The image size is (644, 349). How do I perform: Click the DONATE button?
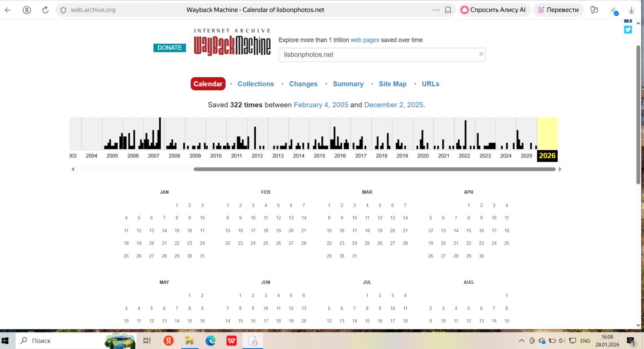pyautogui.click(x=169, y=48)
